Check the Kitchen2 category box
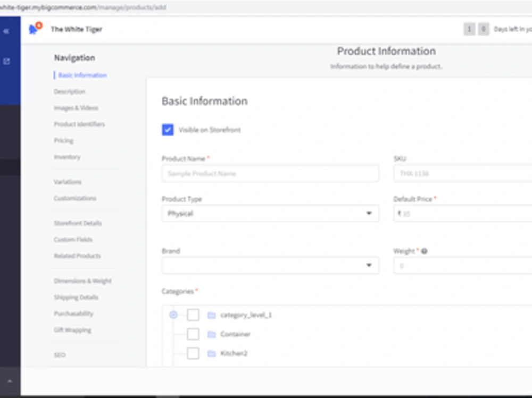 point(193,353)
